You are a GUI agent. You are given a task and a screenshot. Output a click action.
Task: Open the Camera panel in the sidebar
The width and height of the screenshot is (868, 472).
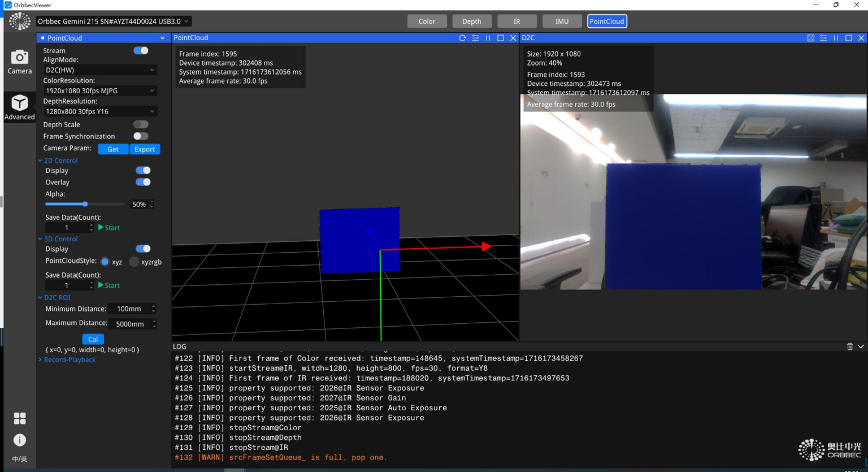coord(19,62)
